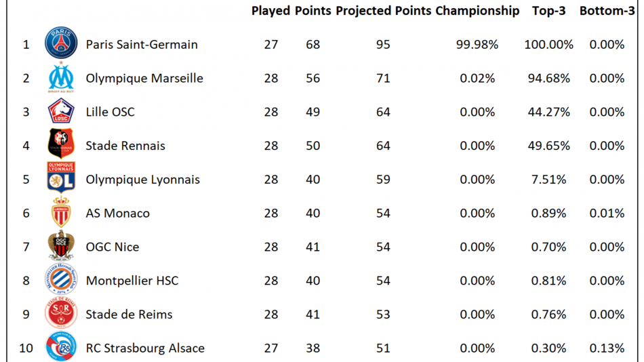Click the Stade de Reims crest
Image resolution: width=644 pixels, height=362 pixels.
pos(61,313)
